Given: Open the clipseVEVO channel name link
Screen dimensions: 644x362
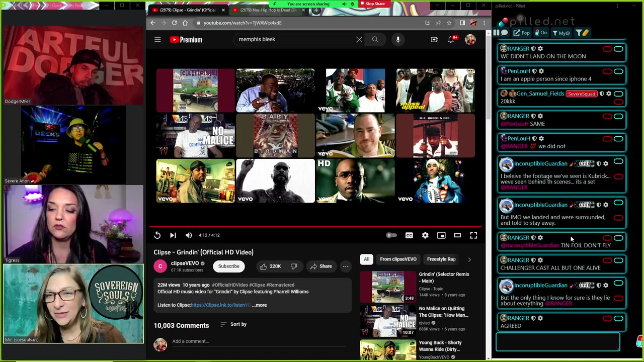Looking at the screenshot, I should pyautogui.click(x=185, y=263).
